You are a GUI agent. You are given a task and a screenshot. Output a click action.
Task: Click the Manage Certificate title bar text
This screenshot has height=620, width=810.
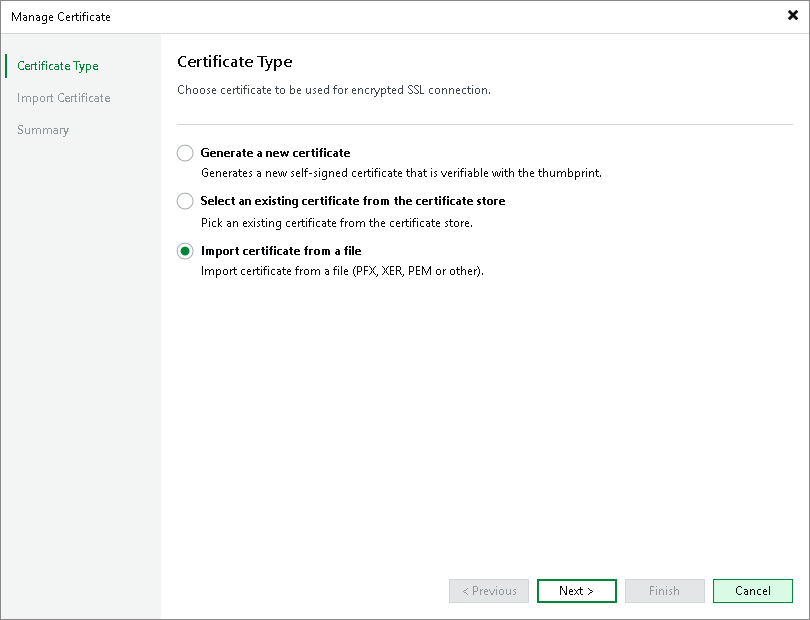coord(60,17)
